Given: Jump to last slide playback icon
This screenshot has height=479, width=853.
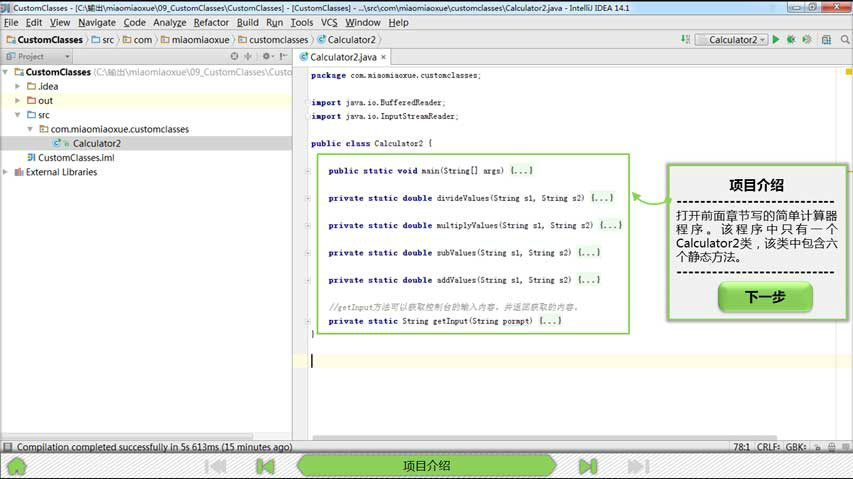Looking at the screenshot, I should (x=638, y=466).
